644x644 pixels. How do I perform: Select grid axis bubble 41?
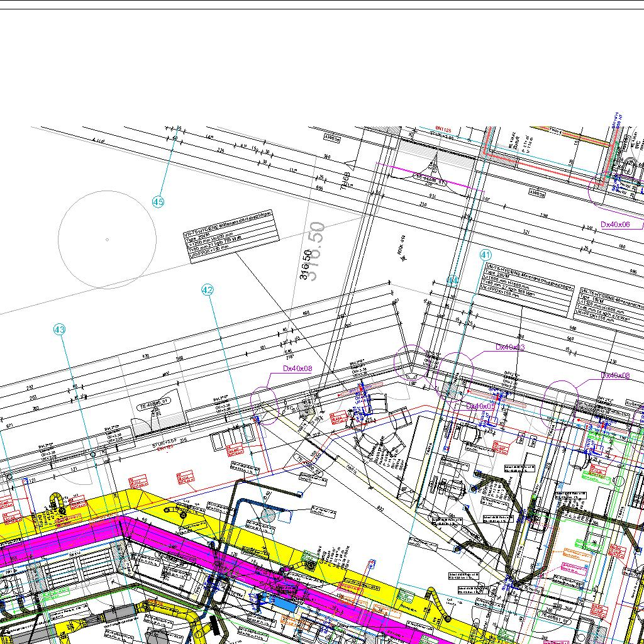[x=486, y=255]
